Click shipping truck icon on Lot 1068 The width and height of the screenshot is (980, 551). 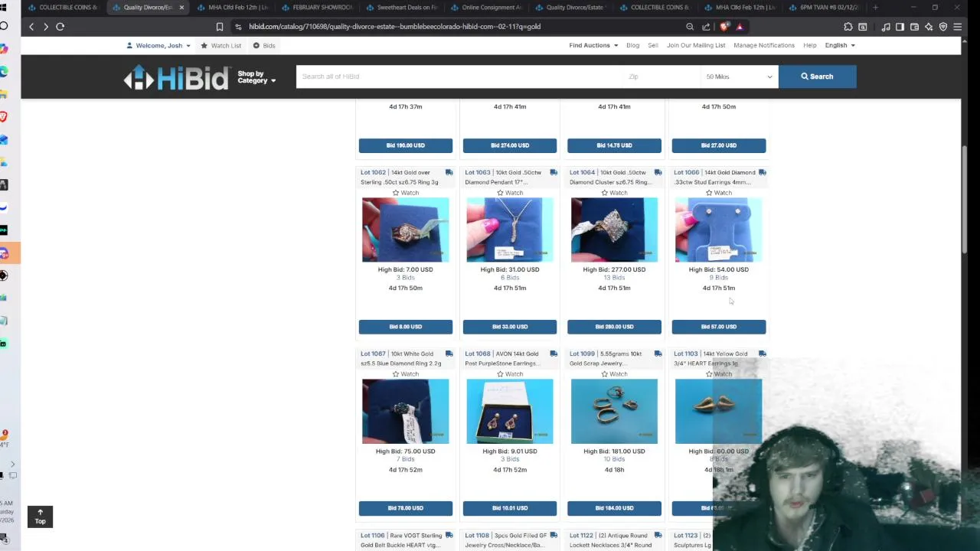click(x=553, y=354)
